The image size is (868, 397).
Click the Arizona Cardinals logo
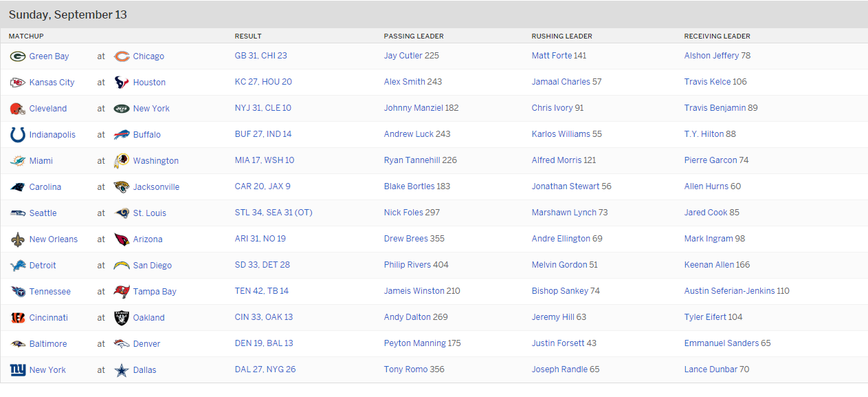coord(122,239)
